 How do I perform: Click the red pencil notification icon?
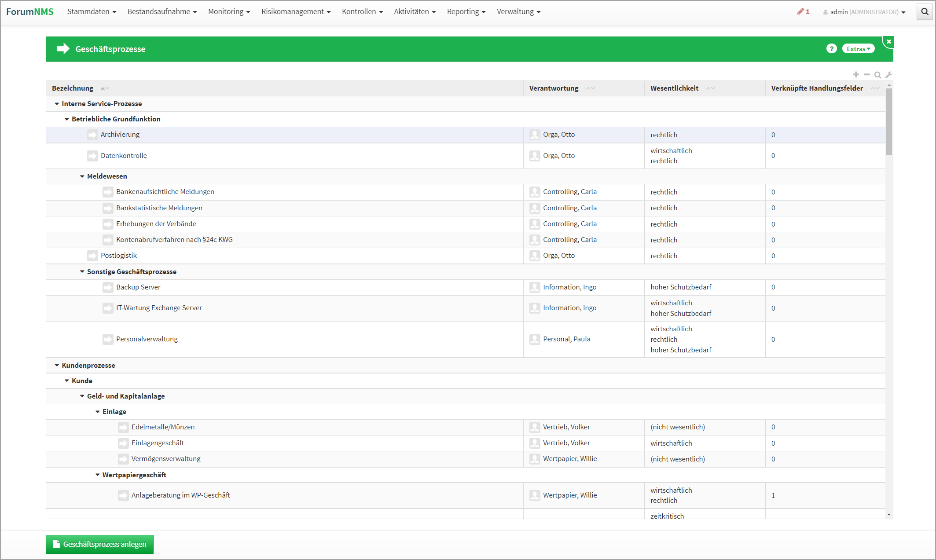(801, 12)
